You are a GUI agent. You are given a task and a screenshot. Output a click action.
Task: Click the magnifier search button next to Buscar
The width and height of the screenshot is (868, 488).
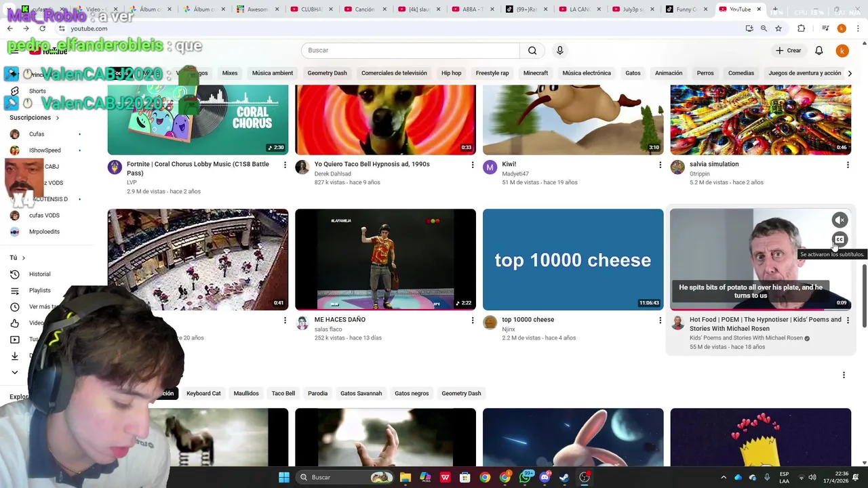coord(532,50)
